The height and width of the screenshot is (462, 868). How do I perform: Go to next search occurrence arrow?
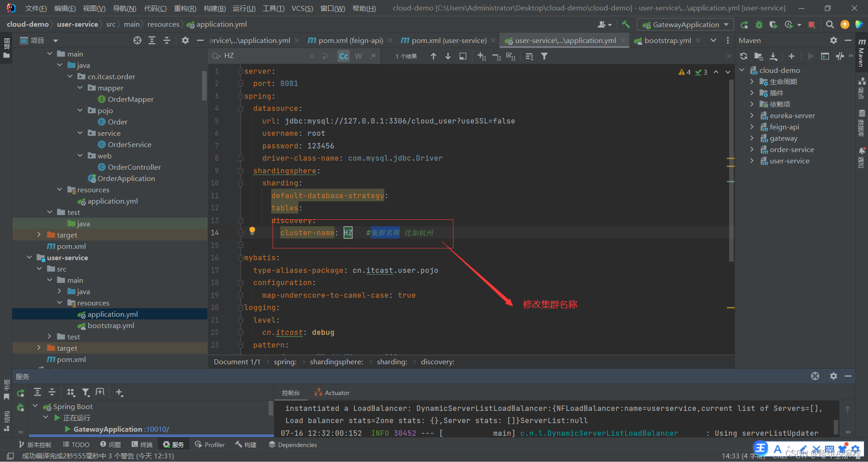point(448,56)
